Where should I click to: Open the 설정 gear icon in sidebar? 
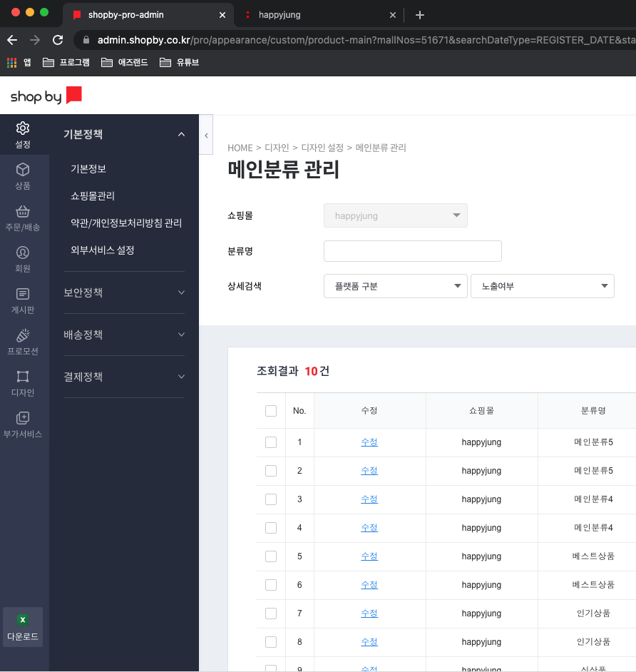pos(23,134)
